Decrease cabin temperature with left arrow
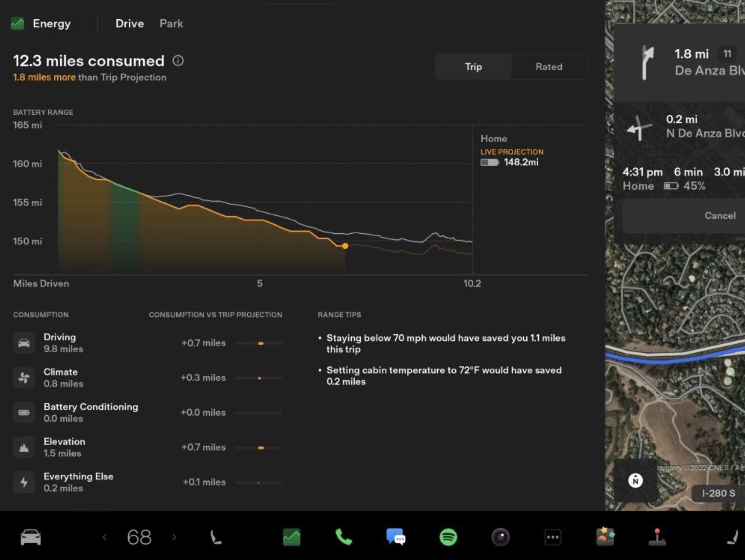This screenshot has width=745, height=560. 104,537
